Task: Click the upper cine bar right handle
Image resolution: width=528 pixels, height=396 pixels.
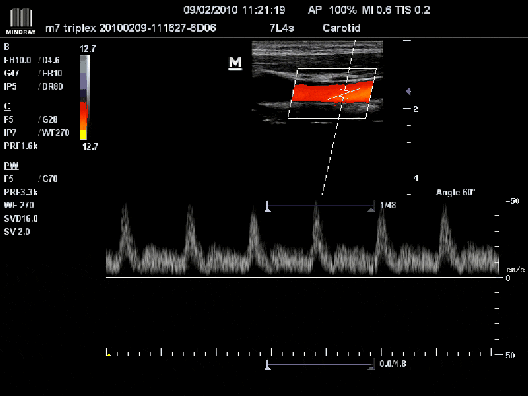Action: [371, 208]
